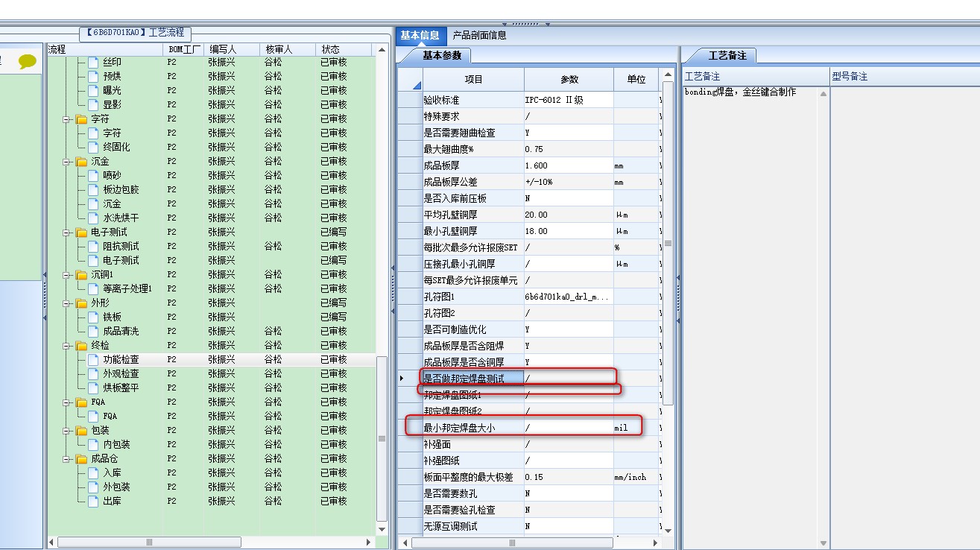Click the 【6B6D701KA0】工艺流程 panel tab
The image size is (980, 550).
point(136,34)
